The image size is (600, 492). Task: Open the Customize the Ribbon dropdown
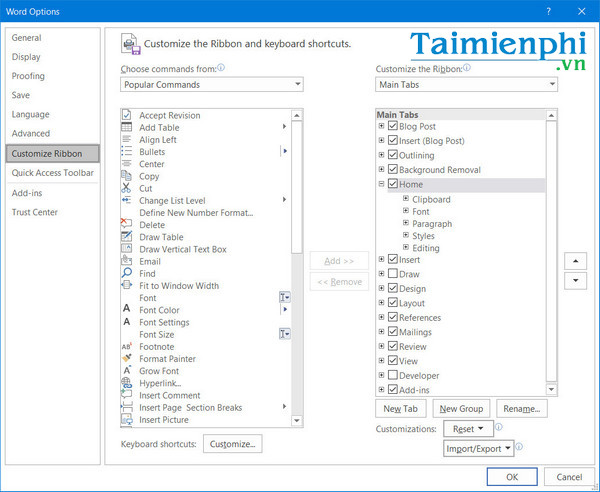click(466, 84)
